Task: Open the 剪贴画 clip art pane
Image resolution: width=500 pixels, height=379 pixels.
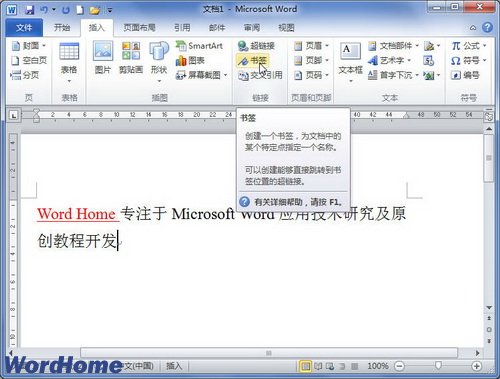Action: (x=131, y=57)
